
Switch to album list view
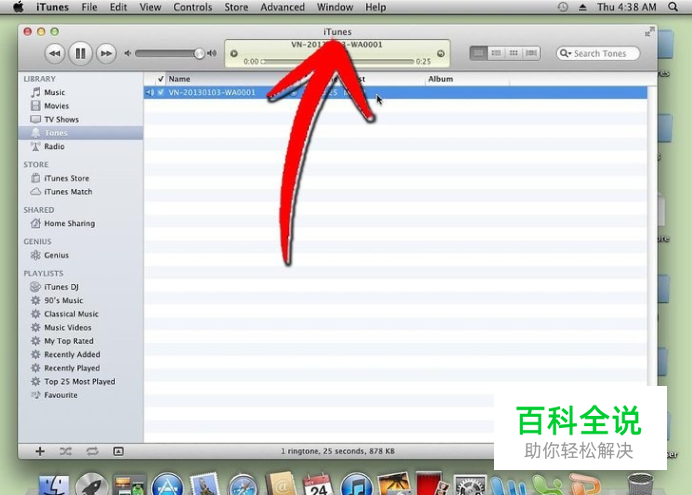tap(496, 53)
